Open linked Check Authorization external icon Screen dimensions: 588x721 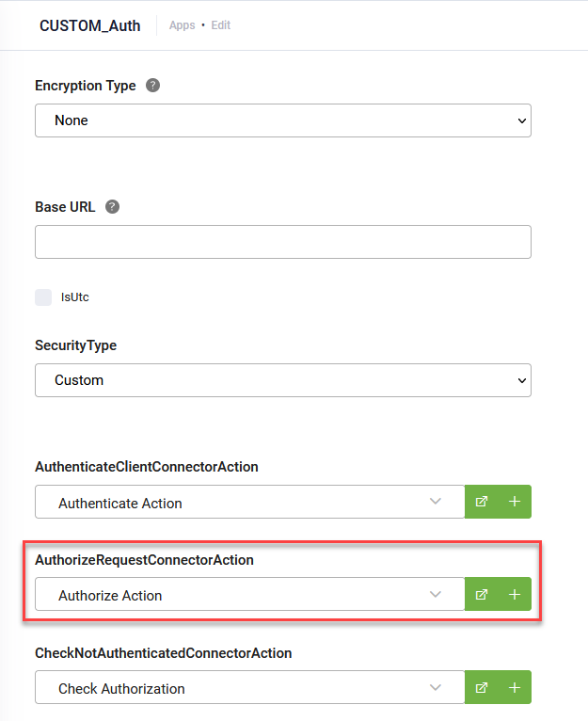pyautogui.click(x=482, y=687)
